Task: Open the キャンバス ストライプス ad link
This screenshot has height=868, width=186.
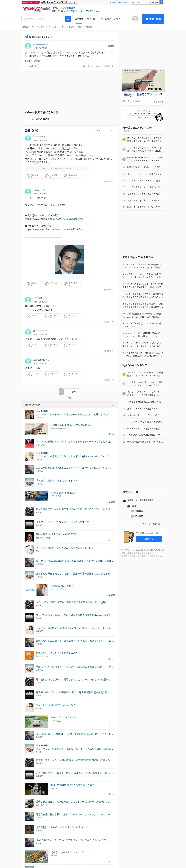Action: 63,717
